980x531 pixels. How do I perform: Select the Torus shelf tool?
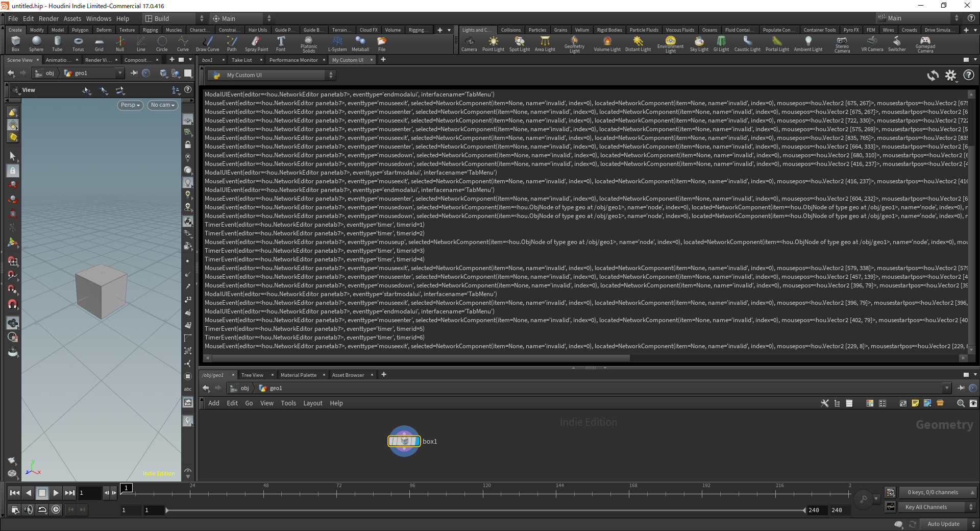click(x=78, y=43)
